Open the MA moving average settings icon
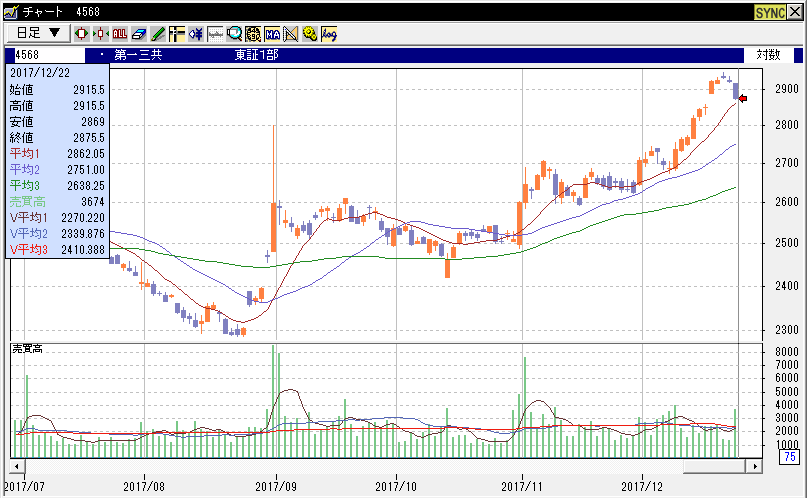This screenshot has width=807, height=498. click(272, 33)
